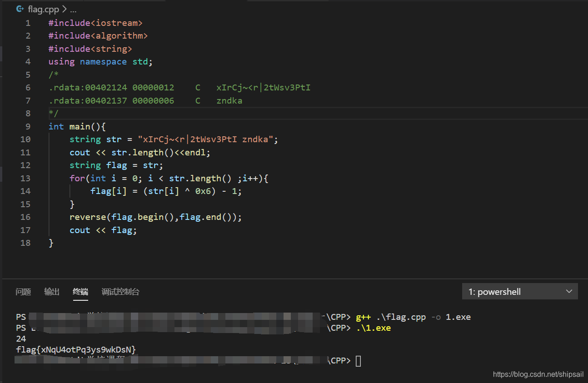Click the #include<string> line
Screen dimensions: 588x383
(90, 49)
